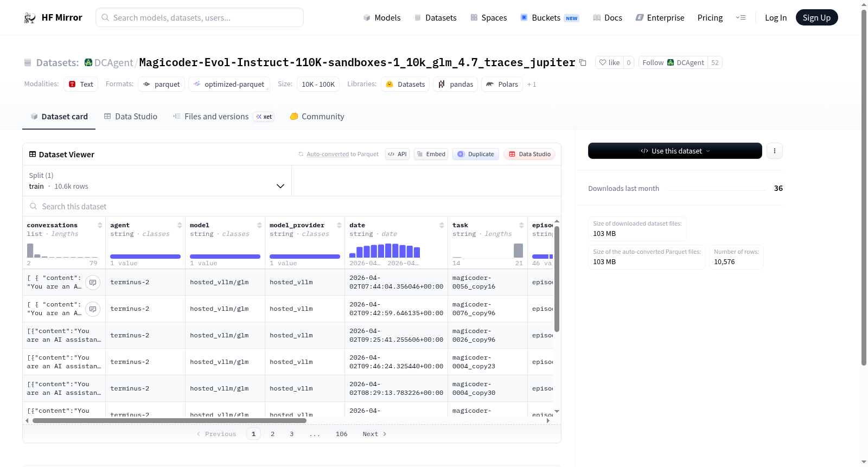Click the DCAgent owner link in title
Viewport: 868px width, 467px height.
(113, 63)
